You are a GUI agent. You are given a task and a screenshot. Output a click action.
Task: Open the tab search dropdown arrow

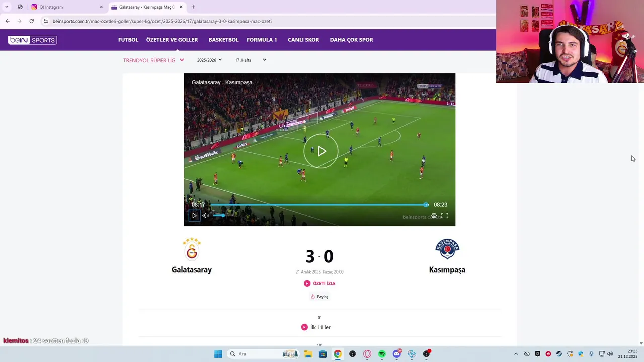coord(7,7)
